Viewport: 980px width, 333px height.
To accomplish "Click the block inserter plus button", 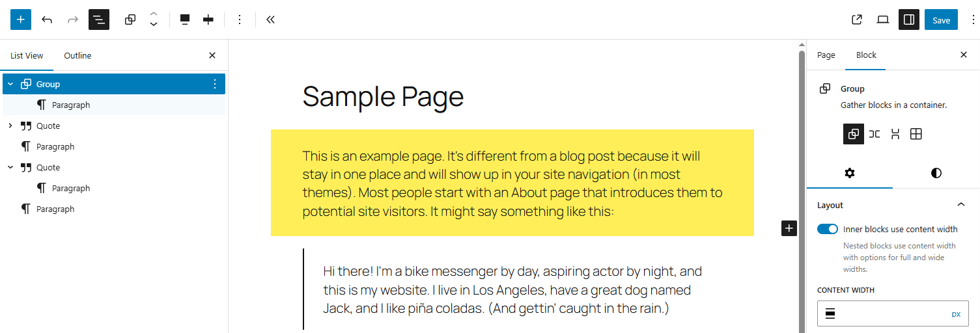I will 21,20.
